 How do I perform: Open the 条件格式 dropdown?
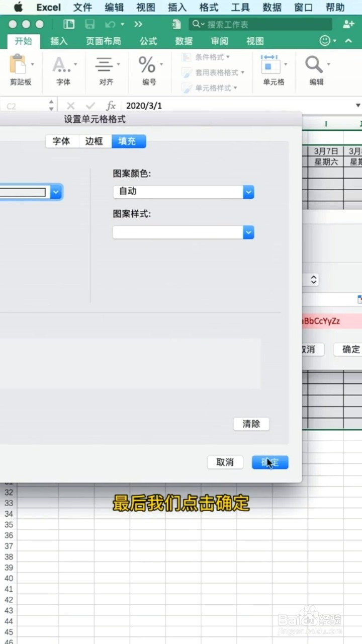pos(206,57)
